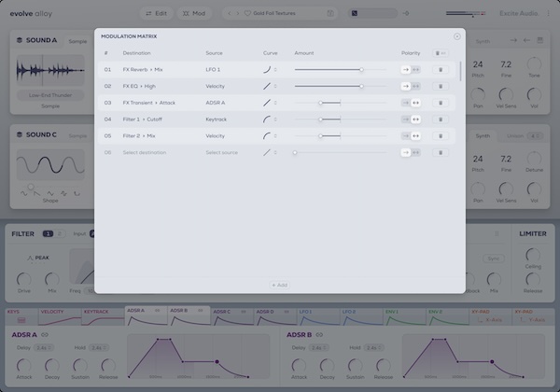Viewport: 560px width, 392px height.
Task: Click the Mod button in the top bar
Action: (x=194, y=13)
